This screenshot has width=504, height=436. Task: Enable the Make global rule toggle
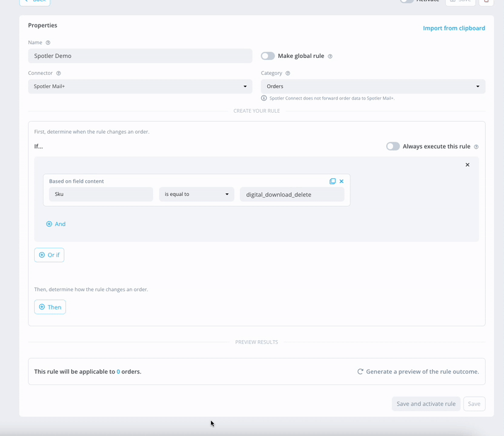(x=268, y=56)
